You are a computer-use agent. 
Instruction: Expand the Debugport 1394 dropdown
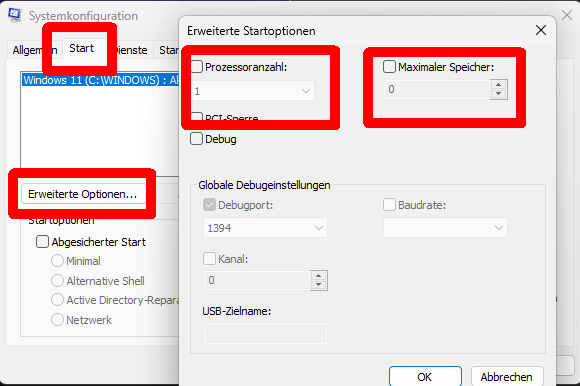265,228
